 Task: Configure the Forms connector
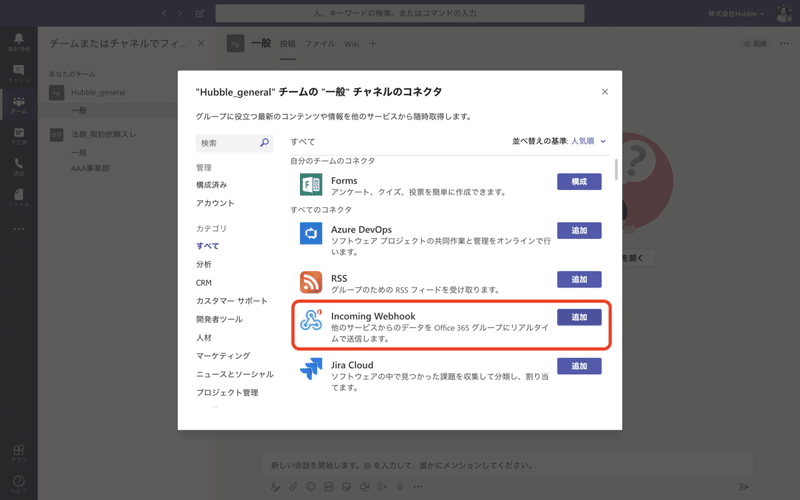pos(579,182)
